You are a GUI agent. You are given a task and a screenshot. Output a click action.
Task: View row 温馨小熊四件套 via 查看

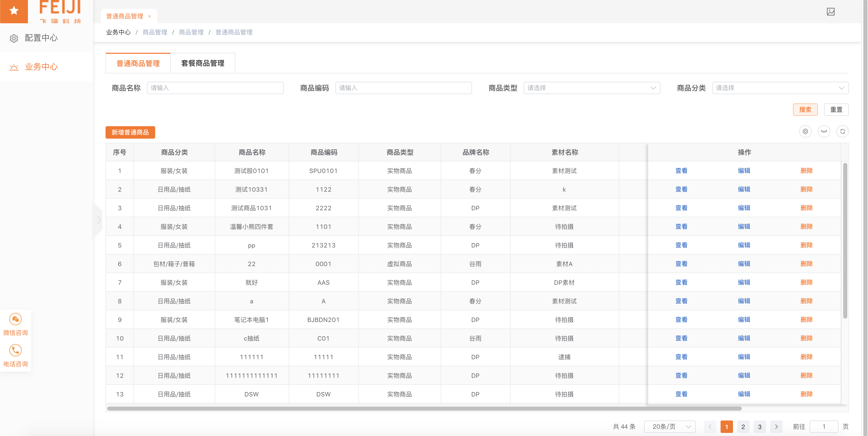[681, 227]
